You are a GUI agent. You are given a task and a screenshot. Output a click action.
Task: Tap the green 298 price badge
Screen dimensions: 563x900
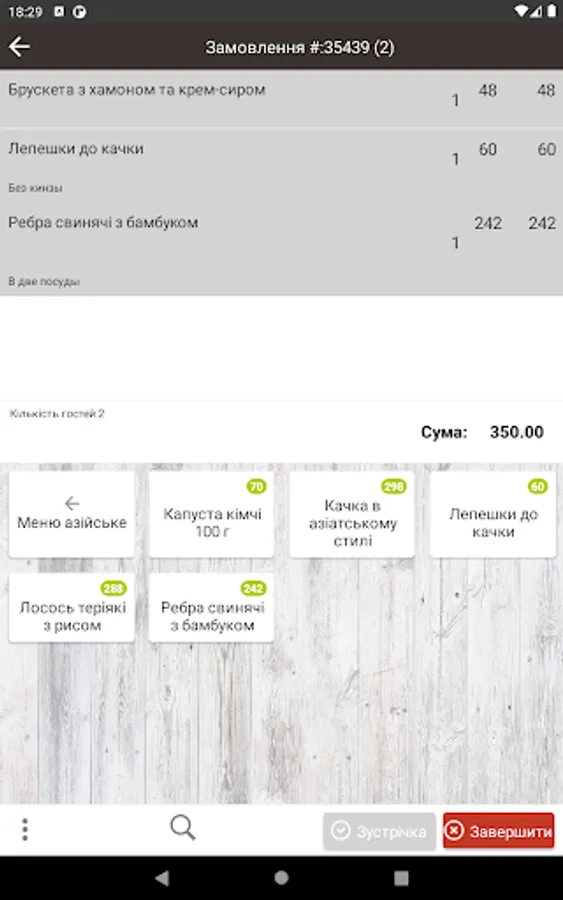click(394, 486)
